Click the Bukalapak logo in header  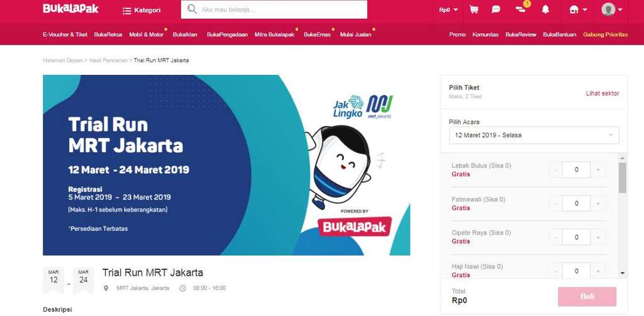click(70, 9)
